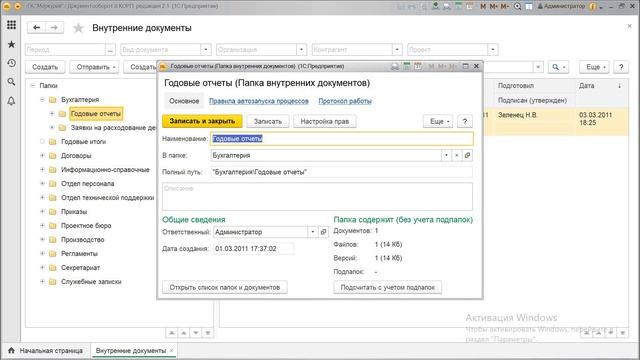Open the folder in 'В папке' field
Image resolution: width=640 pixels, height=360 pixels.
tap(467, 155)
